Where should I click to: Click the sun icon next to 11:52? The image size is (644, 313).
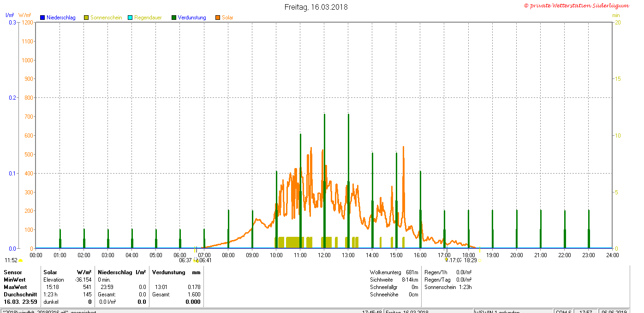point(21,261)
